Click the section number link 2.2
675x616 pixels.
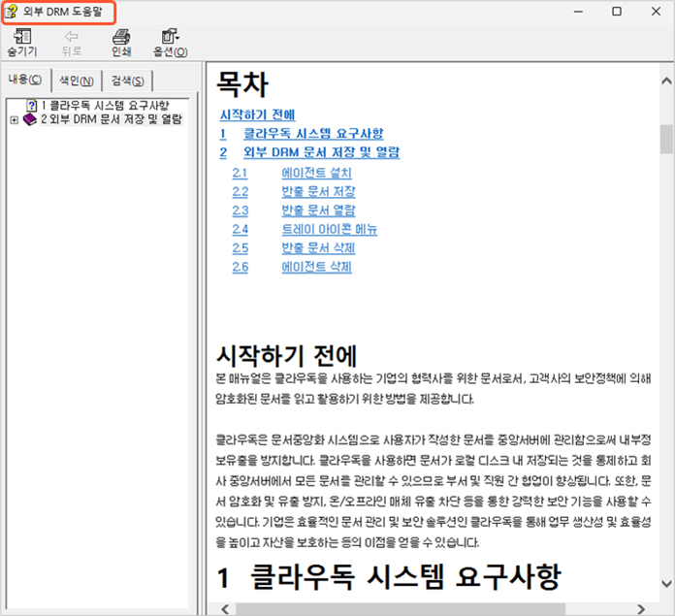point(241,192)
